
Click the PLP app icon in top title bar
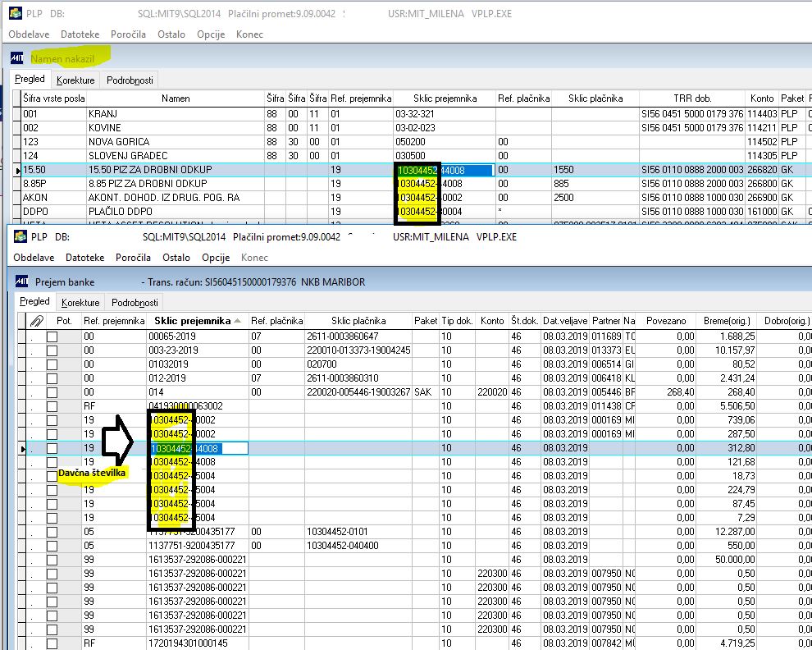click(x=16, y=13)
